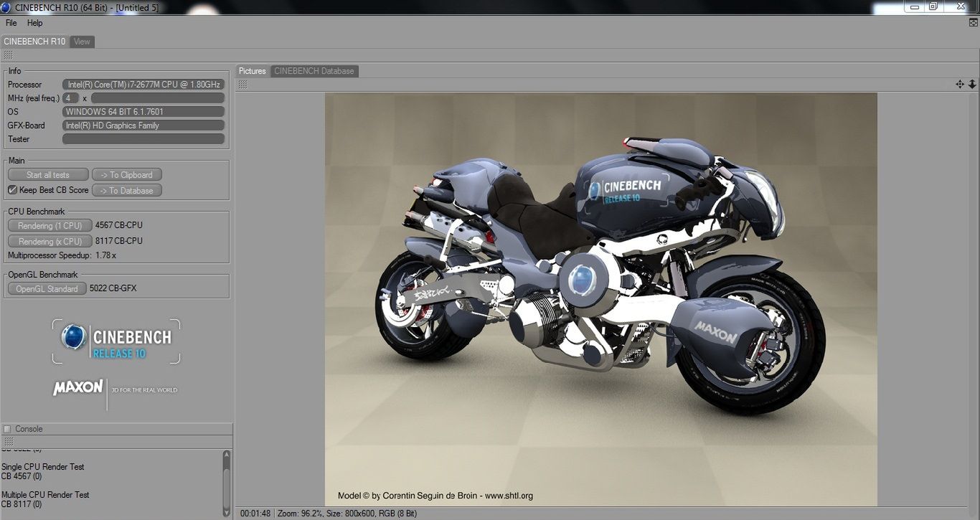Click the zoom-view vertical arrow icon in picture panel
Image resolution: width=980 pixels, height=520 pixels.
tap(972, 85)
